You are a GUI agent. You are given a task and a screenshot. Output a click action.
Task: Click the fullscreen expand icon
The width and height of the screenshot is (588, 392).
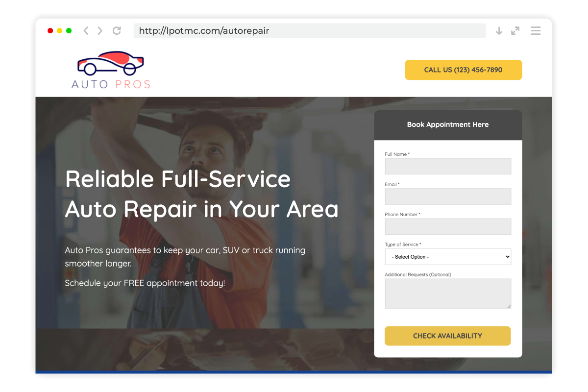point(515,31)
